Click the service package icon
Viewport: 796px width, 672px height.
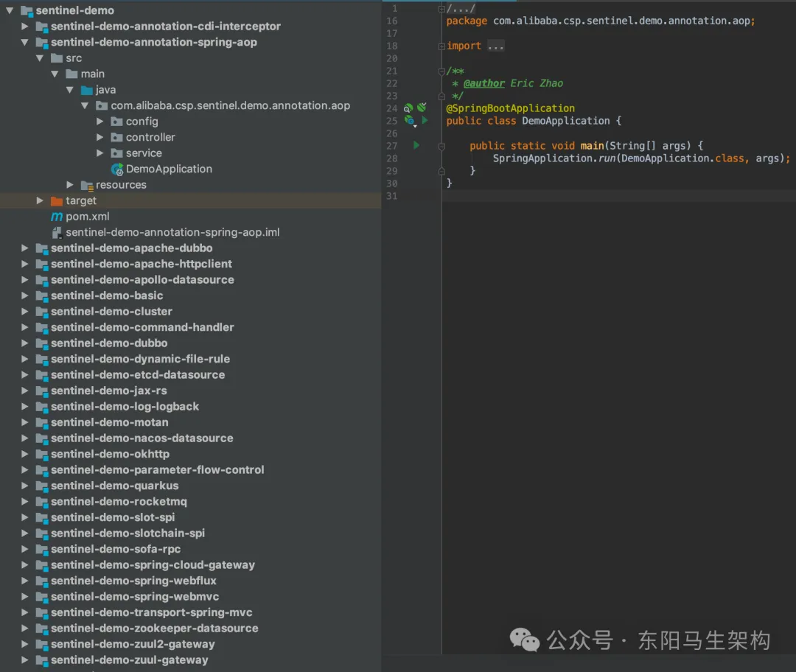pyautogui.click(x=116, y=153)
